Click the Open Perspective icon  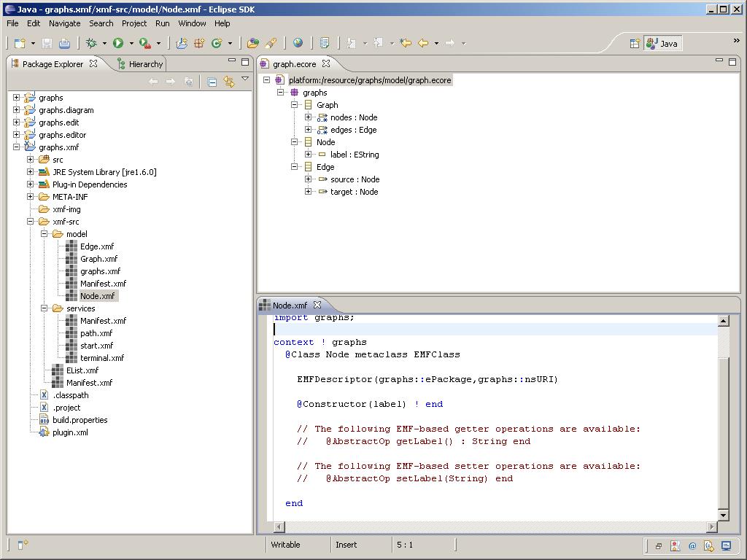tap(635, 44)
